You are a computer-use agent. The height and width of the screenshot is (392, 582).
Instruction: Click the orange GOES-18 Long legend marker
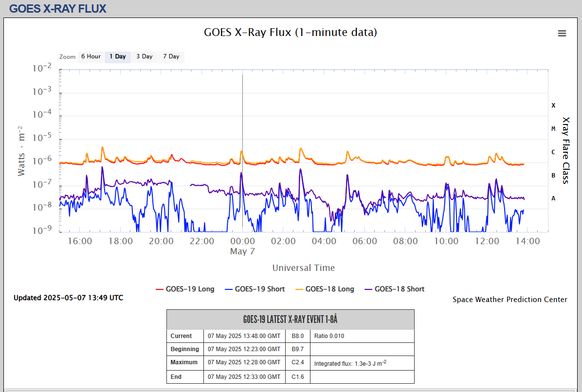pyautogui.click(x=299, y=289)
